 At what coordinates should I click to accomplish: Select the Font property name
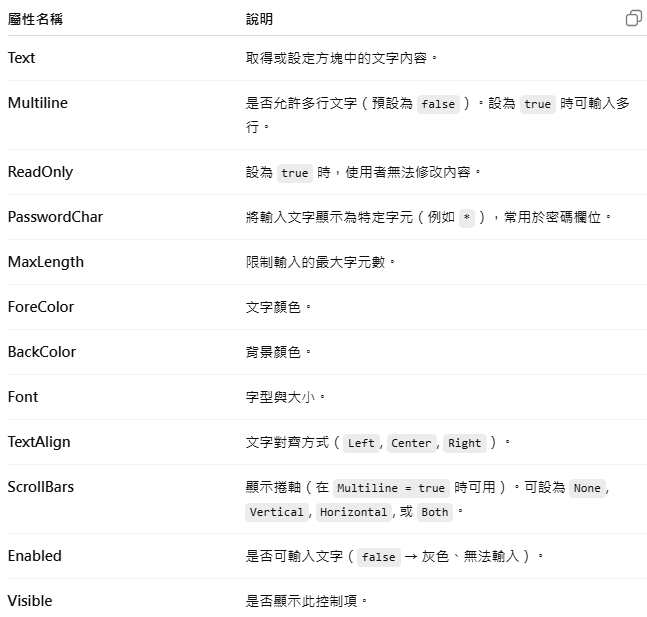(x=23, y=397)
